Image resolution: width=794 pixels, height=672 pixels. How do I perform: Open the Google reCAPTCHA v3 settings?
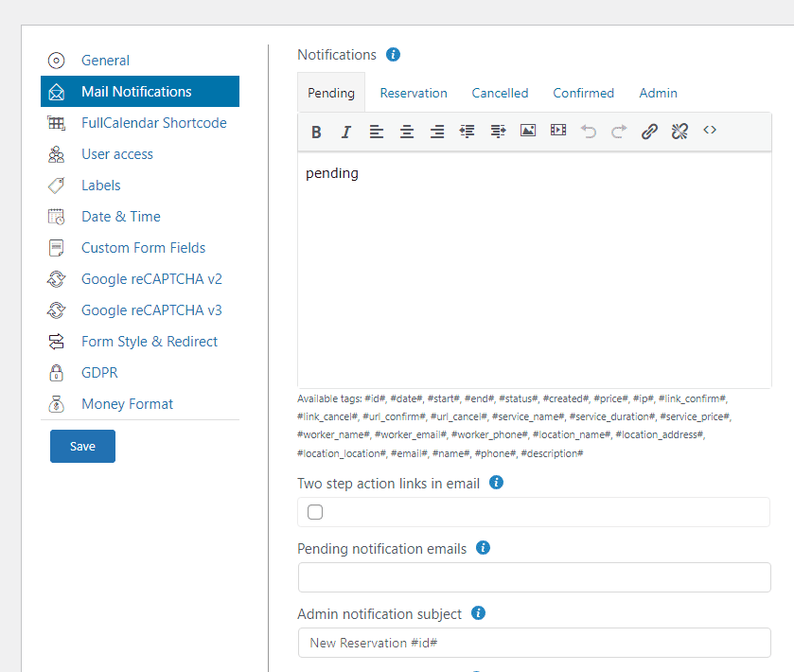[151, 310]
